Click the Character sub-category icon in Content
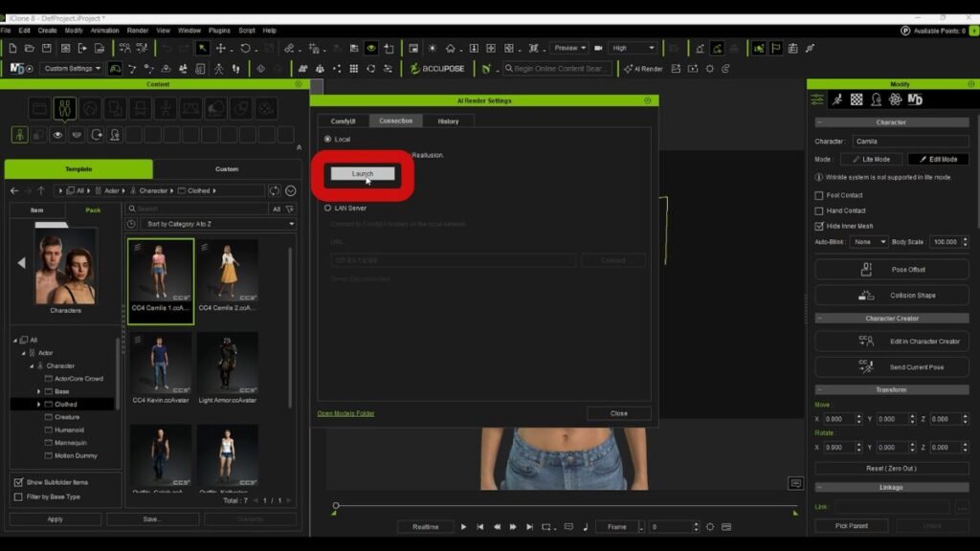This screenshot has height=551, width=980. (19, 134)
